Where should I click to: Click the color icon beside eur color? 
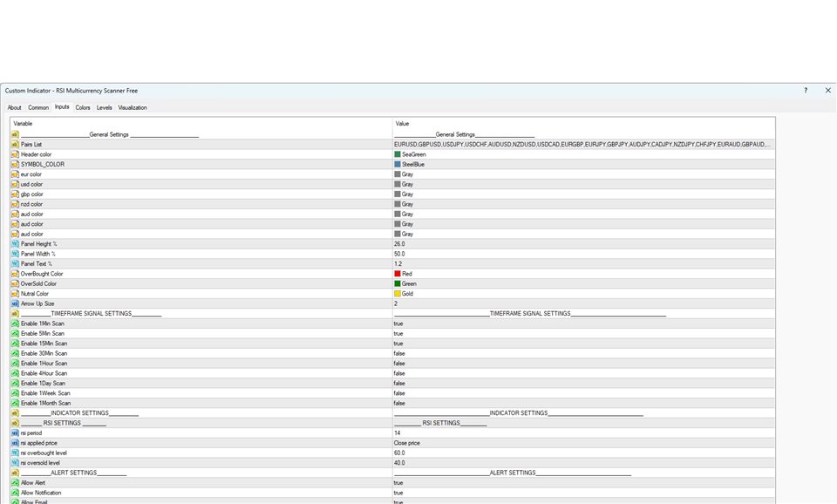point(15,174)
